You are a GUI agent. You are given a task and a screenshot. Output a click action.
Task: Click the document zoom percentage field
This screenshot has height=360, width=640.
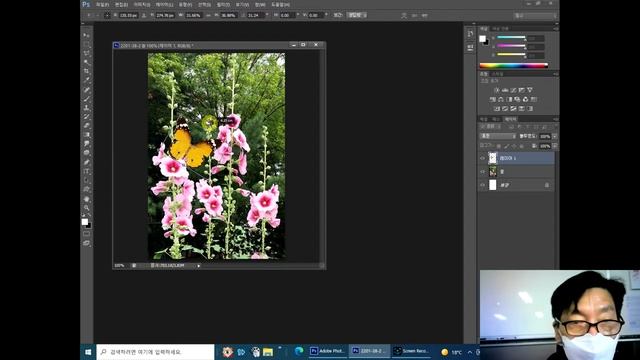coord(120,266)
